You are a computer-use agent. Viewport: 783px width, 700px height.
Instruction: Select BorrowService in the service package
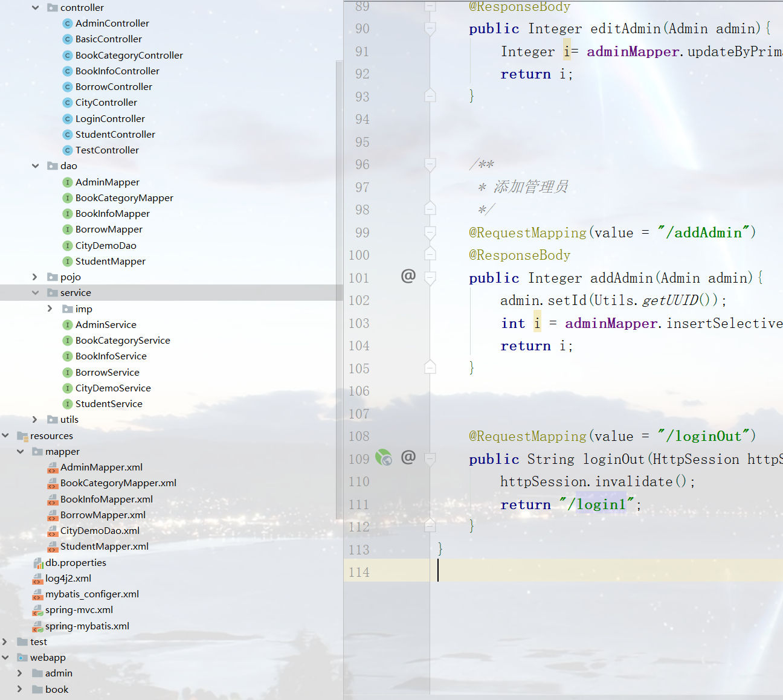[107, 373]
